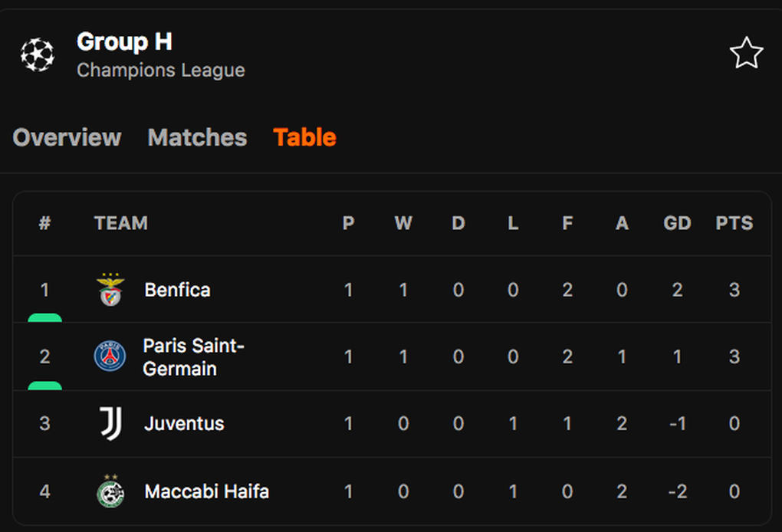Image resolution: width=782 pixels, height=532 pixels.
Task: Switch to the Overview tab
Action: coord(67,137)
